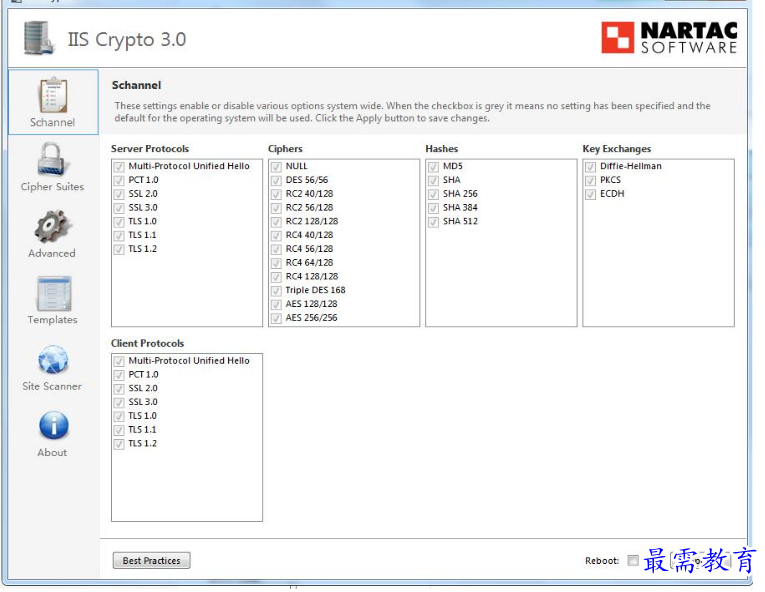Image resolution: width=765 pixels, height=592 pixels.
Task: Open the Templates list icon
Action: point(54,293)
